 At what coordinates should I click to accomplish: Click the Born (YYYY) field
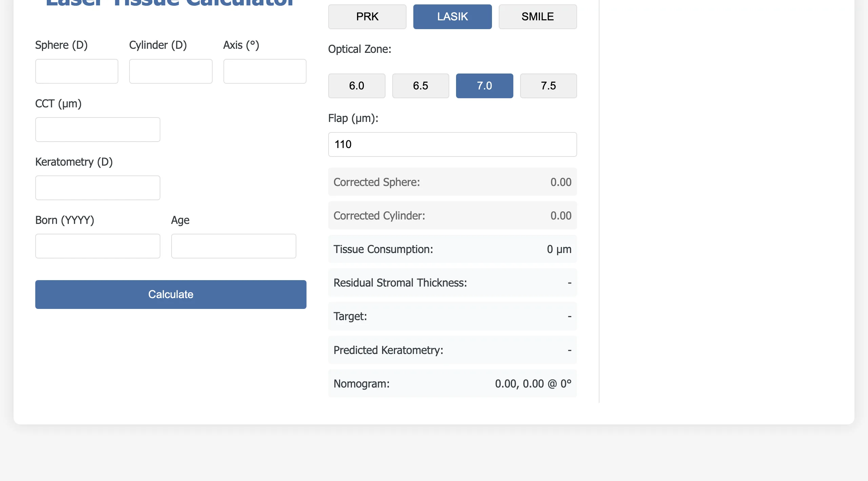click(x=98, y=246)
